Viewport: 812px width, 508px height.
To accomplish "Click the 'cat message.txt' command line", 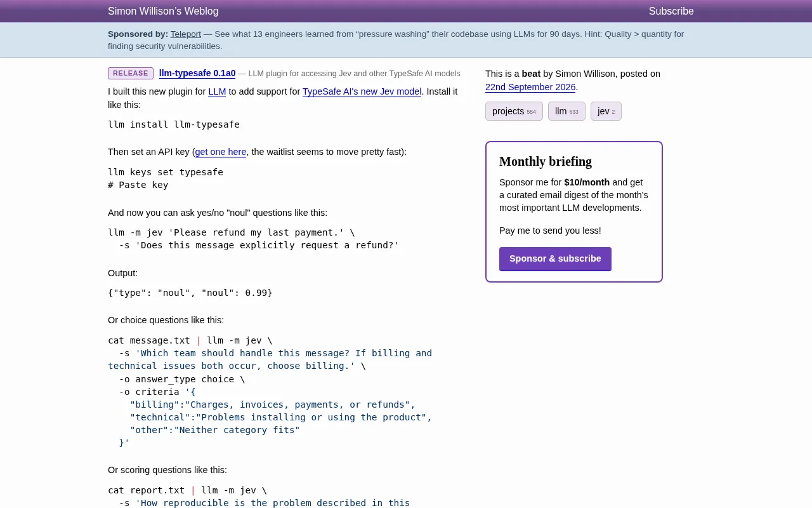I will (190, 340).
